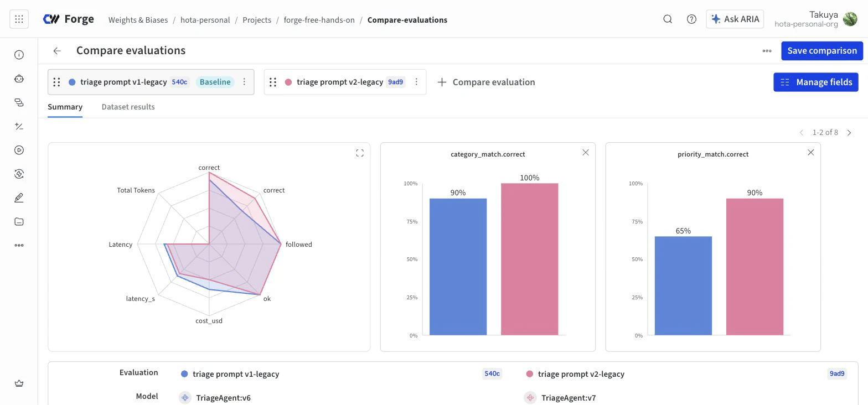Go to the next charts page arrow

coord(849,132)
